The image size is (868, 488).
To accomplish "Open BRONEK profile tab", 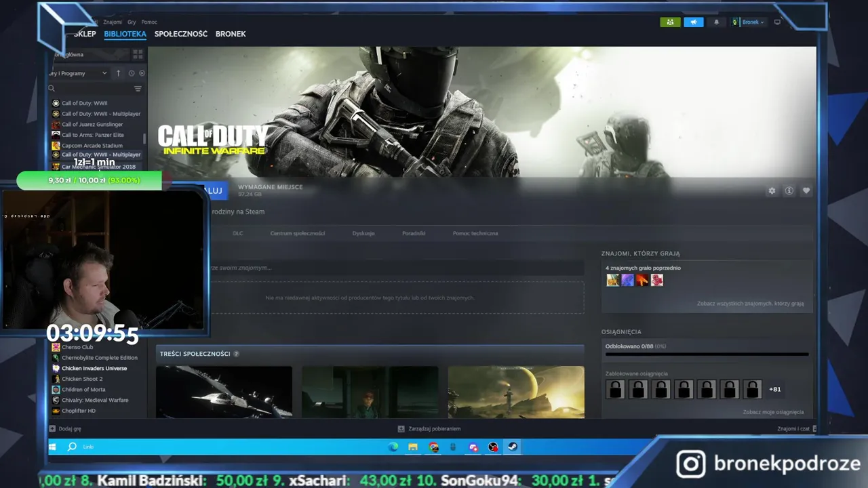I will click(x=231, y=34).
